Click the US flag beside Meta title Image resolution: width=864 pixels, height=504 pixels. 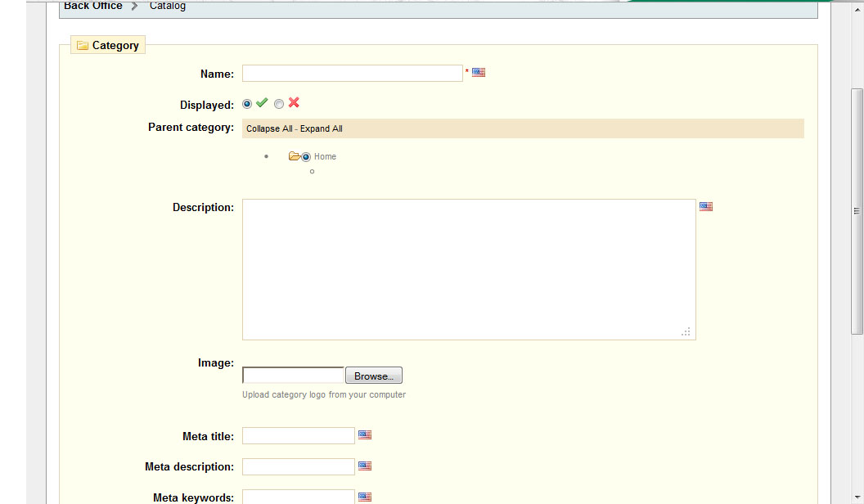pos(365,434)
